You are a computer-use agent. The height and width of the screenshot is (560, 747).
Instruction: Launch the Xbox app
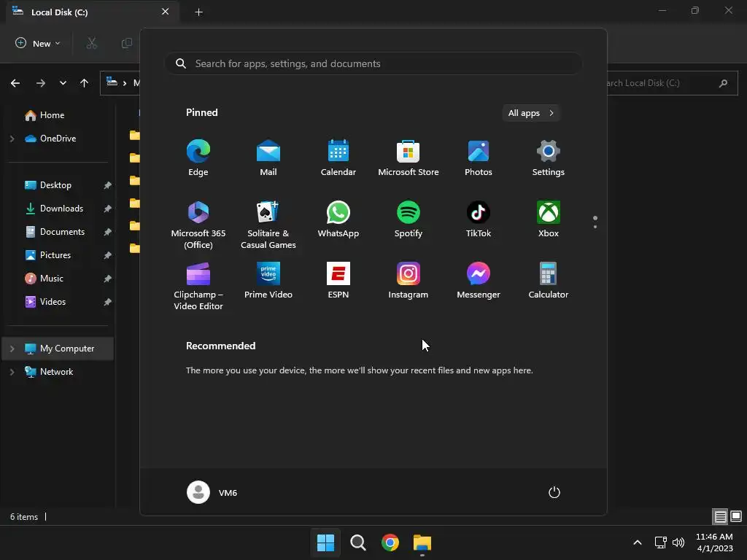(x=549, y=219)
